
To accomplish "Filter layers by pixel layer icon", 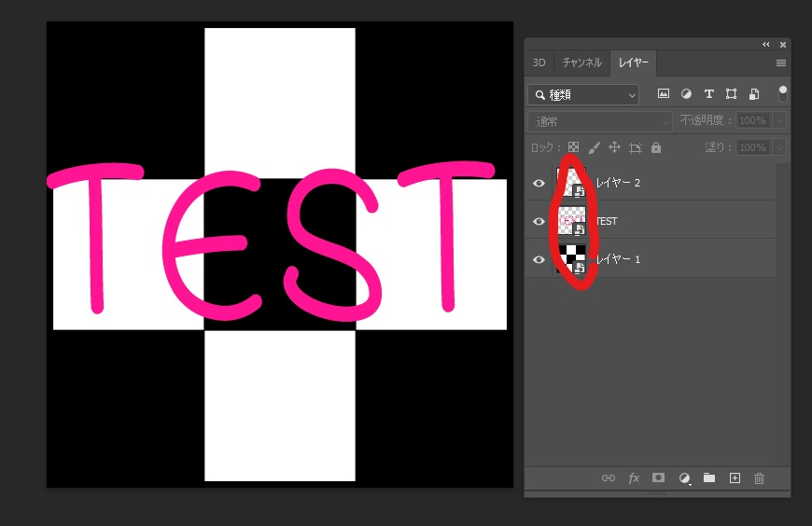I will (663, 93).
